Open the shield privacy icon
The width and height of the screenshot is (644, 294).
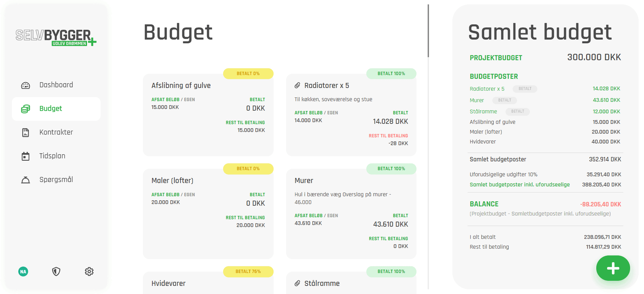point(56,271)
